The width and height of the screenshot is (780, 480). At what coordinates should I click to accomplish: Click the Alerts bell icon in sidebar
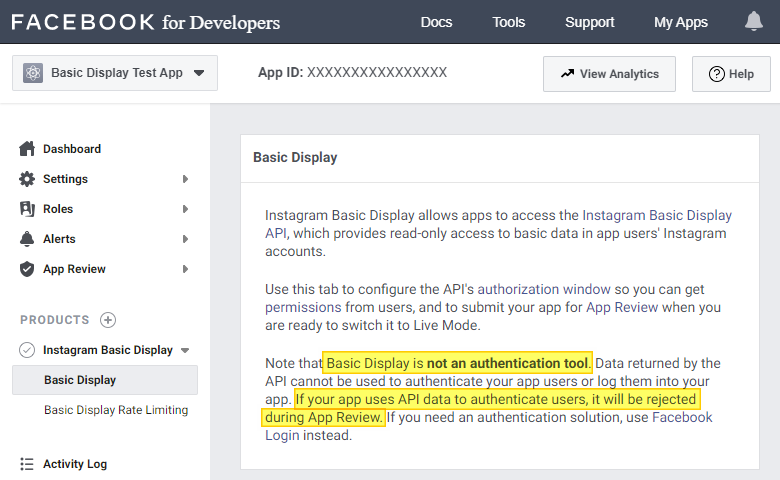point(27,239)
